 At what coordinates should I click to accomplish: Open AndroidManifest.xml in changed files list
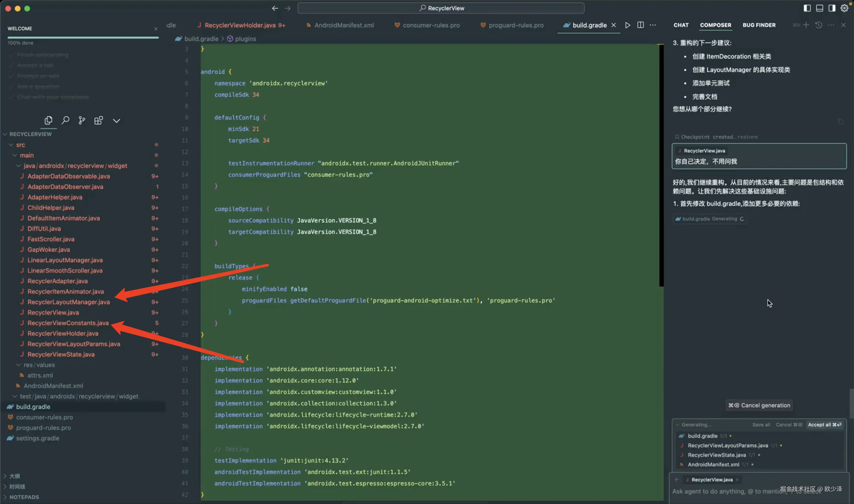tap(713, 465)
